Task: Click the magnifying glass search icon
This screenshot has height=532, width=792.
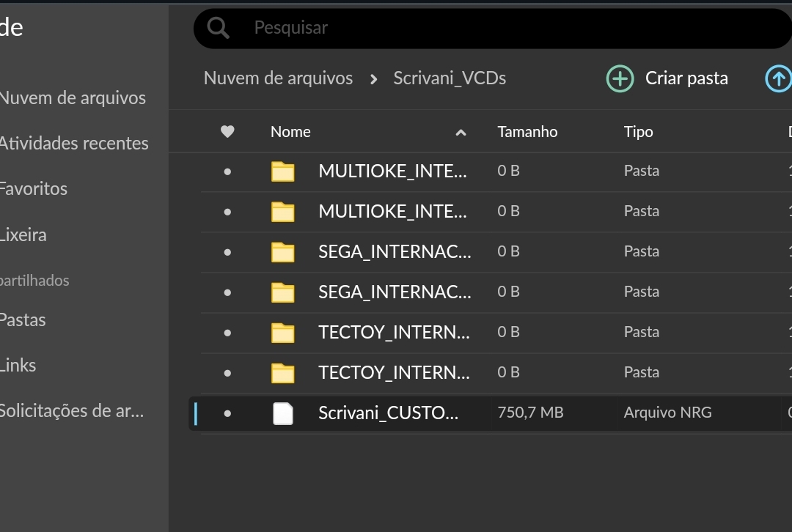Action: [219, 28]
